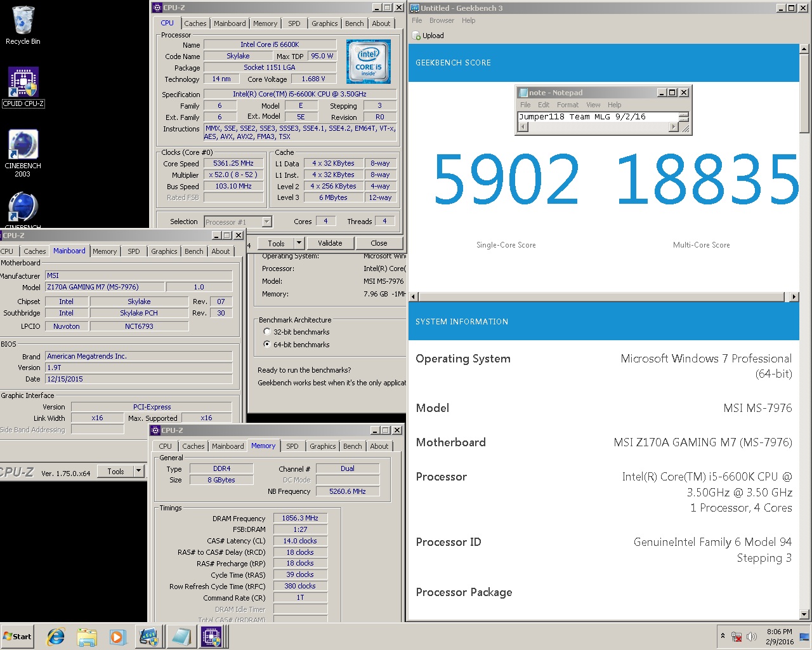812x650 pixels.
Task: Open Tools dropdown arrow in the Mainboard window
Action: pos(138,471)
